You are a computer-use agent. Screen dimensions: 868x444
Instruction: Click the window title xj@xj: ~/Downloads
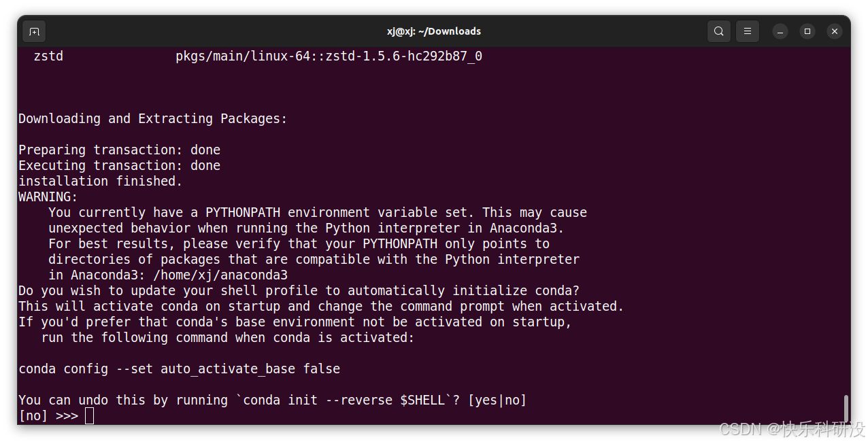pos(434,31)
